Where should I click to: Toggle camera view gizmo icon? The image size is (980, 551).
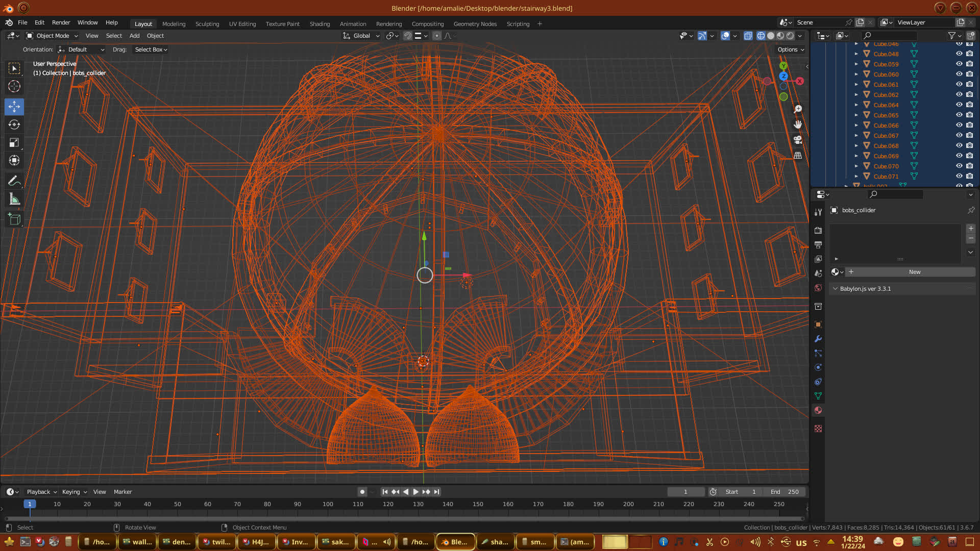click(798, 140)
